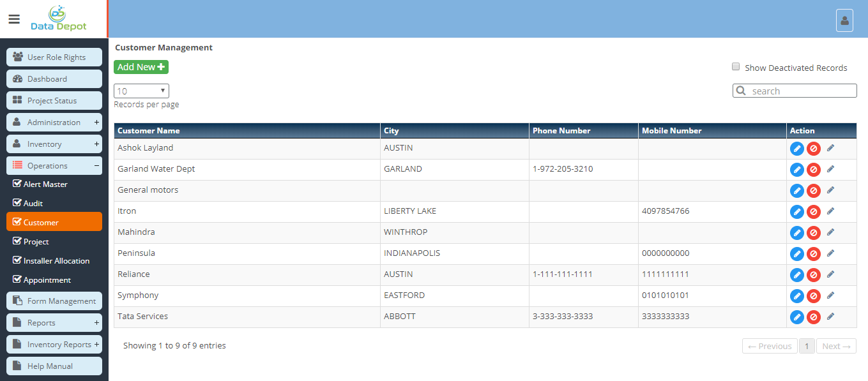The width and height of the screenshot is (868, 381).
Task: Click gray pencil icon for Itron row
Action: [x=830, y=211]
